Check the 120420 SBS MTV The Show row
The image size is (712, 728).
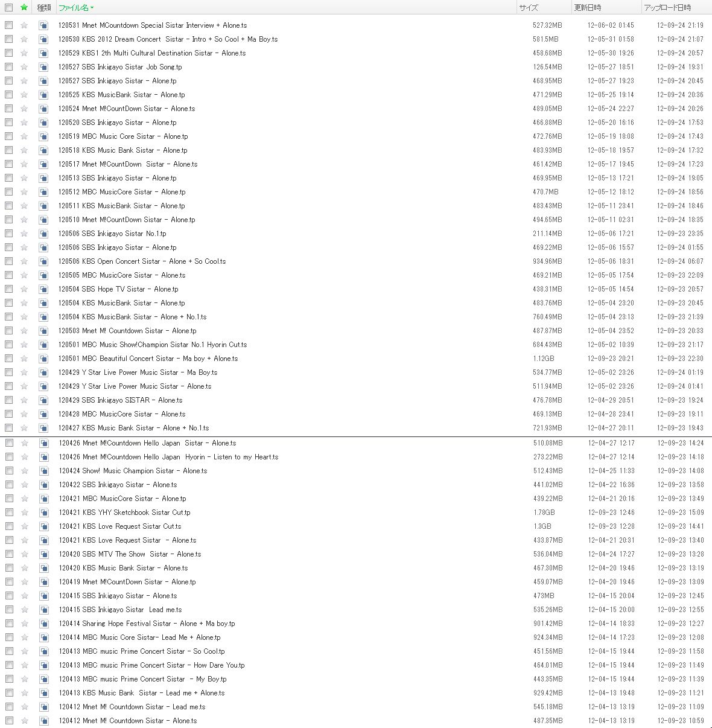pyautogui.click(x=8, y=554)
